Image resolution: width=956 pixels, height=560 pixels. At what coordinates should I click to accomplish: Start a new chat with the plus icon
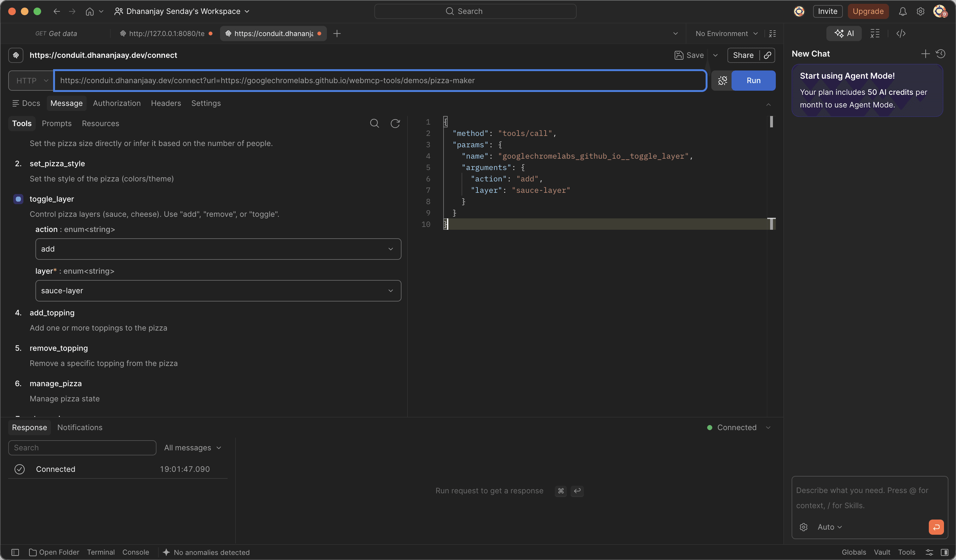click(x=925, y=54)
